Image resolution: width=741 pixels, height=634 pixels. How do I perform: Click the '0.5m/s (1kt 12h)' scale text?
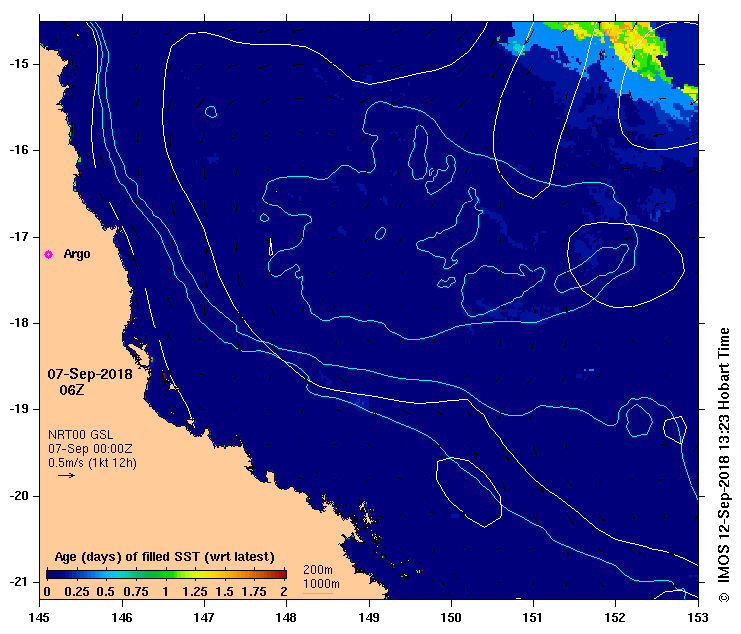click(92, 463)
